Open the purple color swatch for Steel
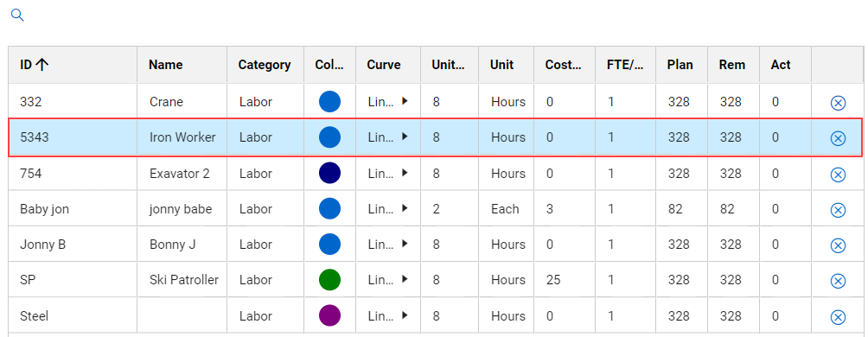 point(329,315)
